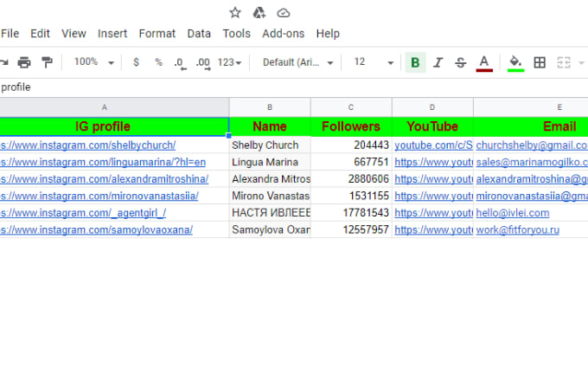This screenshot has width=588, height=368.
Task: Click the work@fitforyou.ru email link
Action: 517,229
